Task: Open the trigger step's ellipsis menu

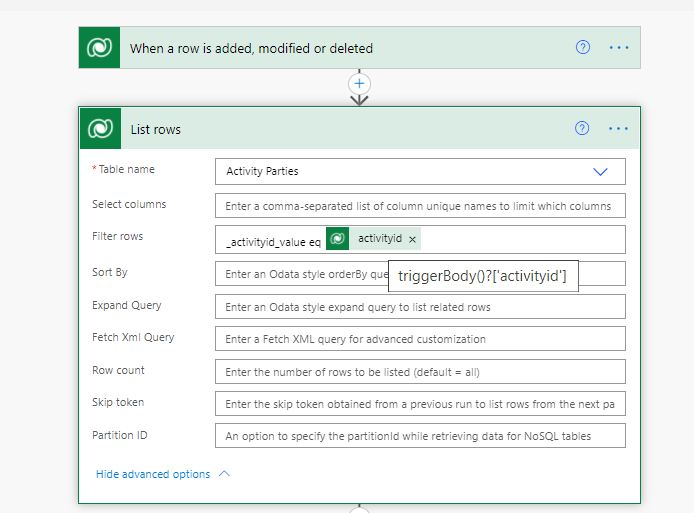Action: pos(619,48)
